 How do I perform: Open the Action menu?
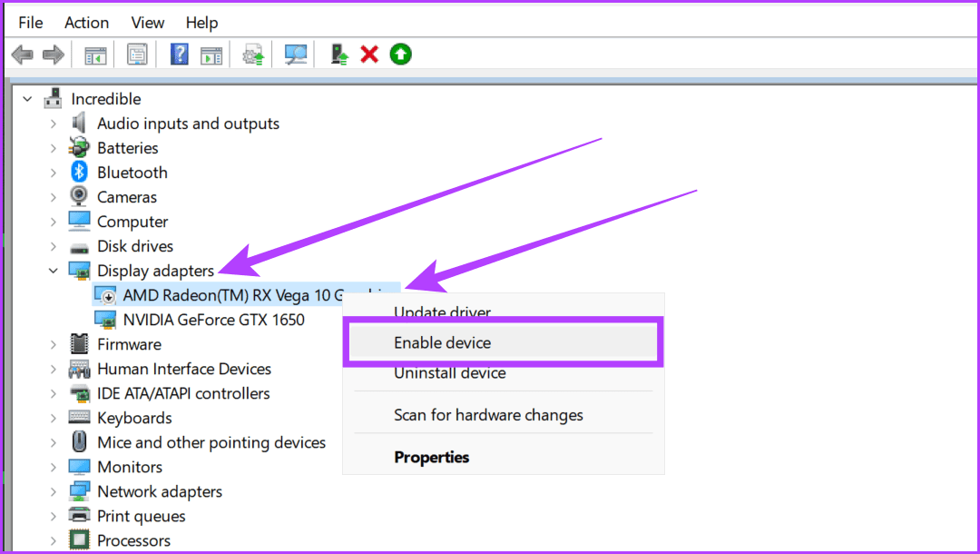click(x=86, y=22)
